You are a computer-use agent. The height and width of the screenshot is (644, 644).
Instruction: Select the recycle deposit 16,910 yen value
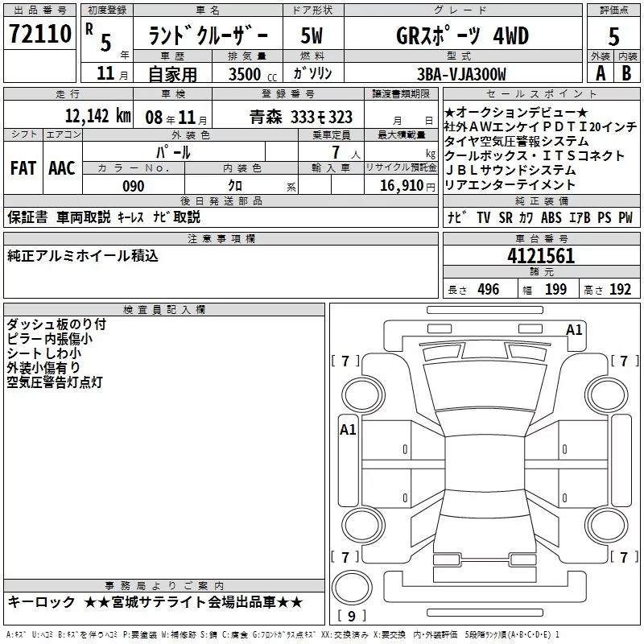pos(407,186)
